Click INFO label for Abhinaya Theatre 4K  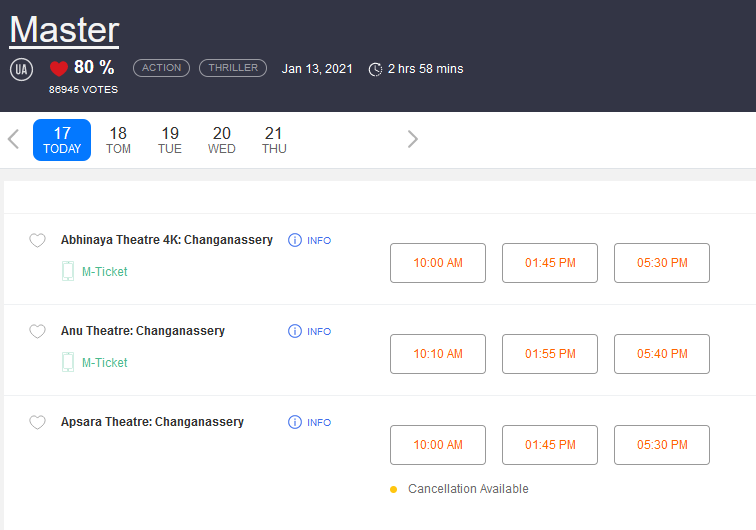tap(319, 241)
